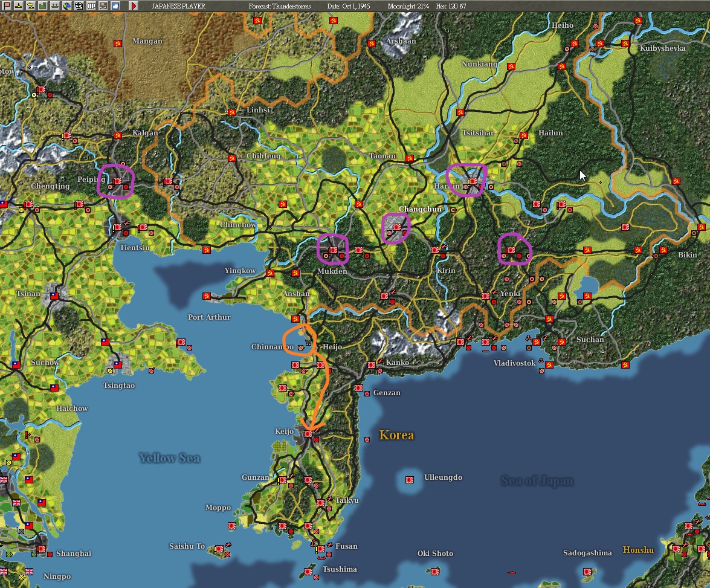Select the Japanese base icon at Saishu To
Image resolution: width=710 pixels, height=588 pixels.
tap(219, 549)
